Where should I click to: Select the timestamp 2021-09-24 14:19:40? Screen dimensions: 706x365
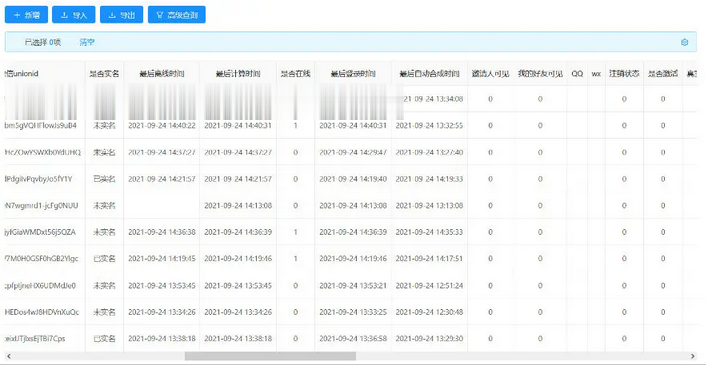[353, 179]
